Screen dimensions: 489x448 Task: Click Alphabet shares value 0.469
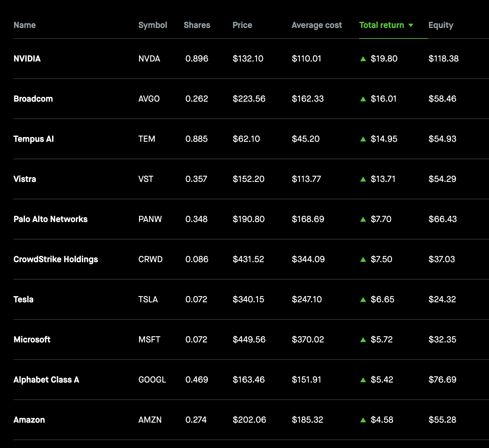point(197,380)
